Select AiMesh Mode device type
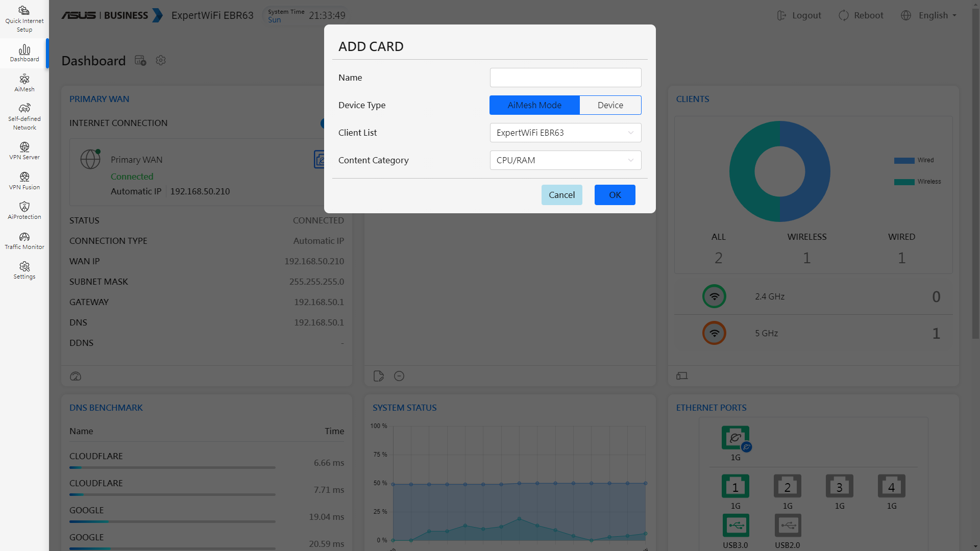The width and height of the screenshot is (980, 551). pyautogui.click(x=534, y=105)
